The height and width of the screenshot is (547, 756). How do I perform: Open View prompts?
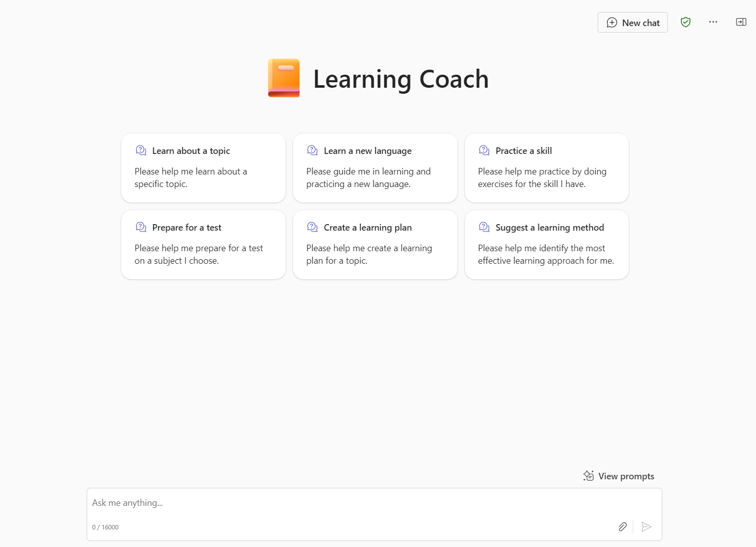click(626, 476)
